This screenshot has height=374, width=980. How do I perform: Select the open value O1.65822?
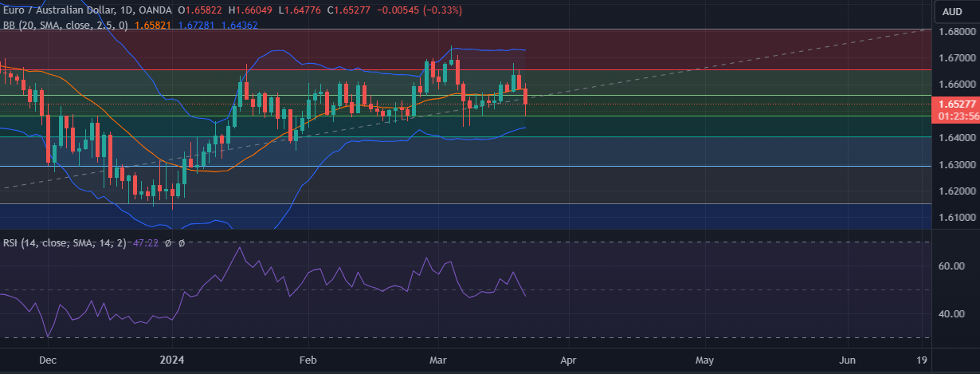(202, 10)
